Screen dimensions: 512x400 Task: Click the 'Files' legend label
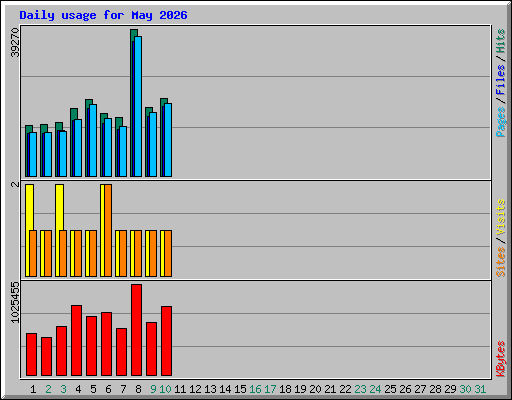click(x=501, y=80)
